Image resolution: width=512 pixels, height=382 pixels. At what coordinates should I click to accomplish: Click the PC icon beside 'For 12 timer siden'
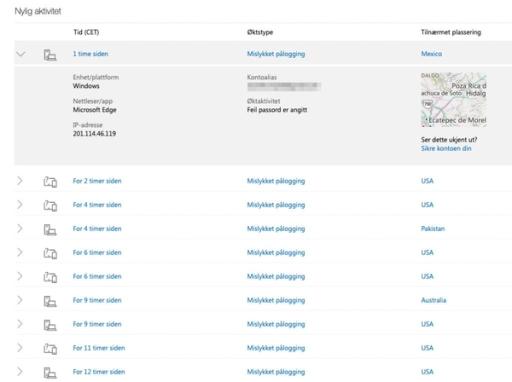50,373
